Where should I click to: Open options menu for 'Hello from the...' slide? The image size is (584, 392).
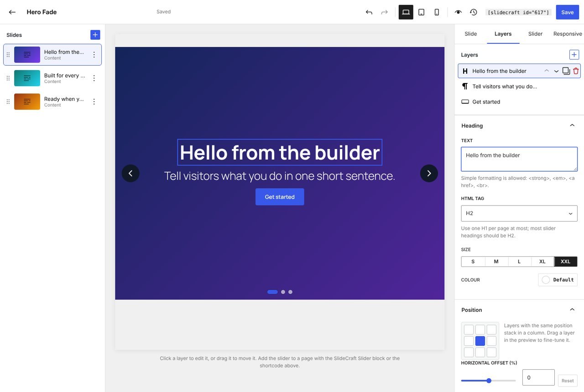click(x=94, y=55)
